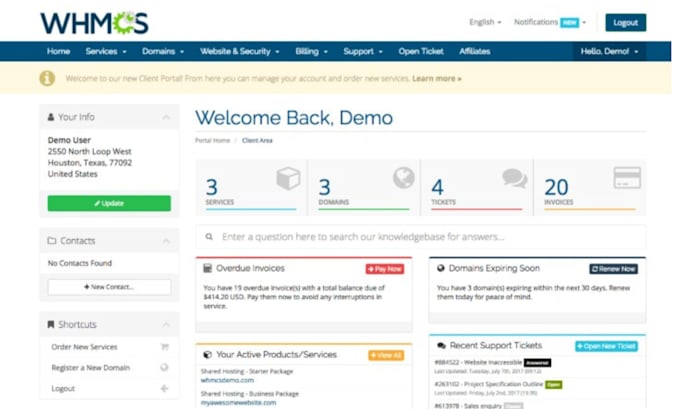Expand the Hello, Demo! account menu
This screenshot has height=409, width=680.
pos(609,51)
